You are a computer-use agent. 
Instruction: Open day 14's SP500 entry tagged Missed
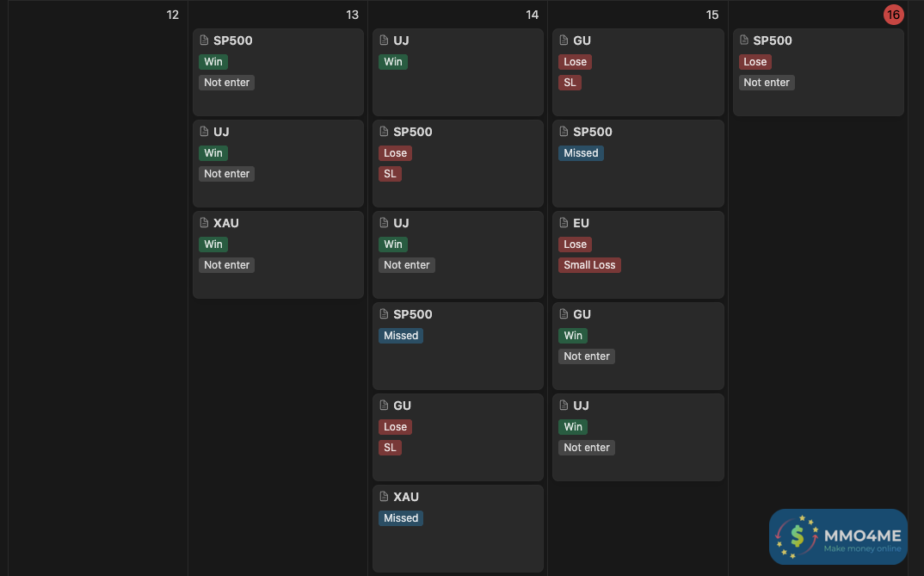click(413, 314)
